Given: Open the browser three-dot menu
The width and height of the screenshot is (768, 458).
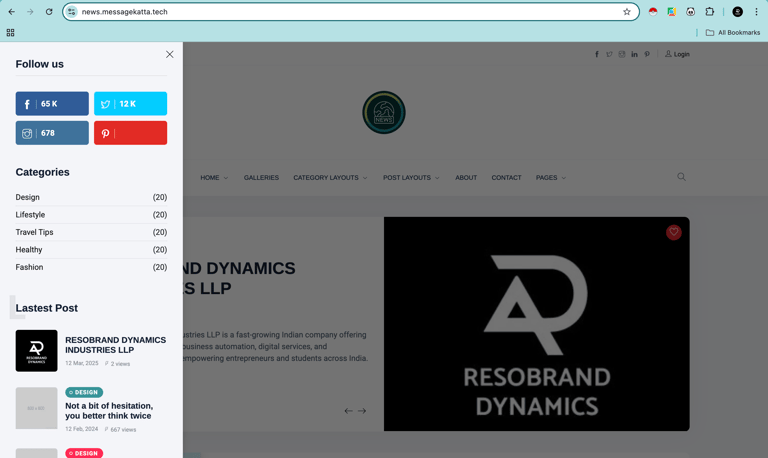Looking at the screenshot, I should [x=756, y=12].
